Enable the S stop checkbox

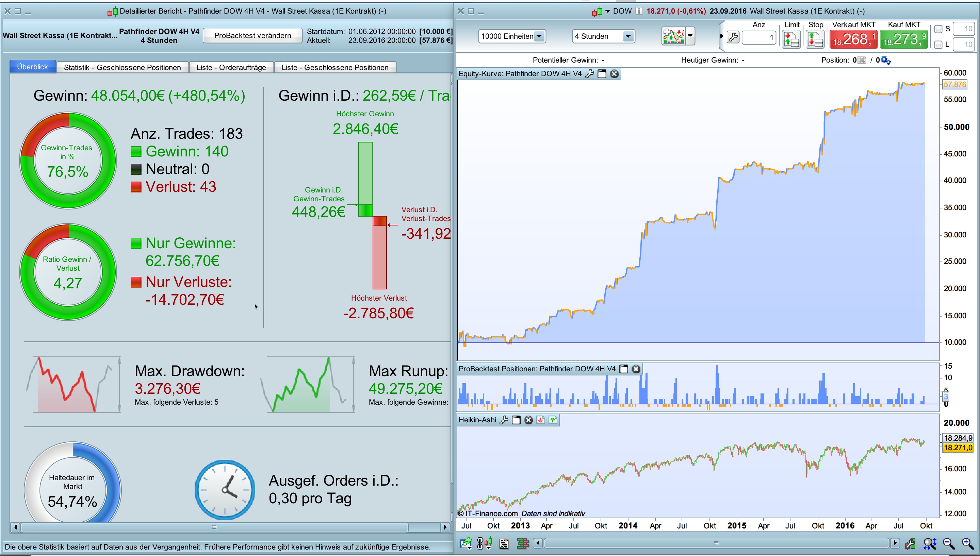point(938,29)
